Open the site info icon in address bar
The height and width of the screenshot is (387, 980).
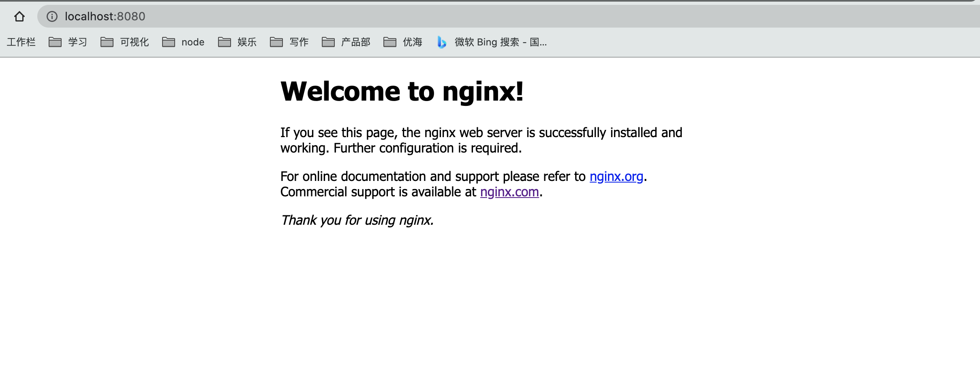(x=52, y=16)
